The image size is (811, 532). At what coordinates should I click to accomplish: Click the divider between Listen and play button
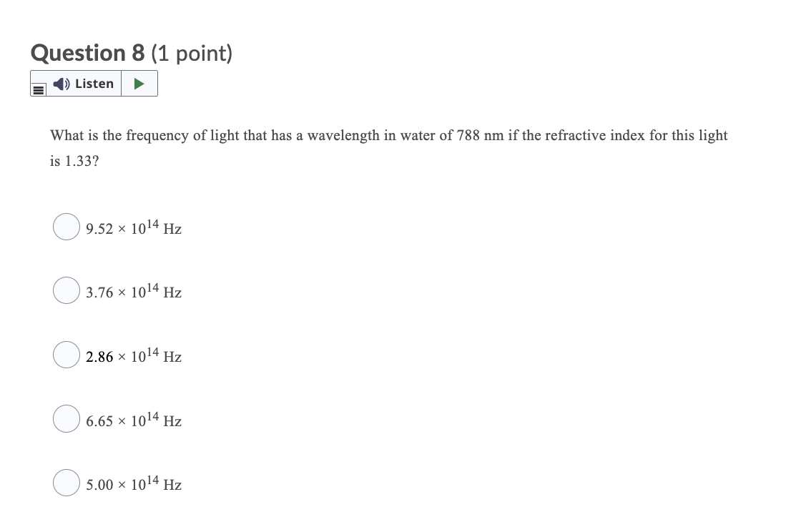coord(122,84)
